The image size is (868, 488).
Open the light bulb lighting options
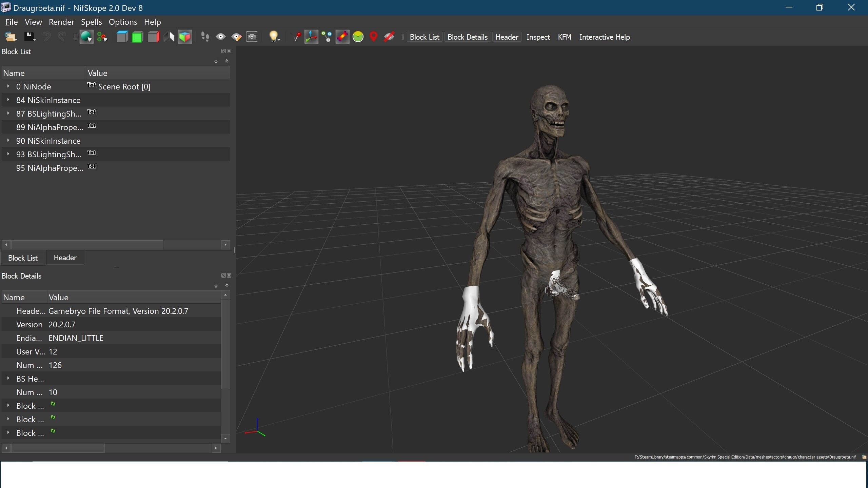click(274, 37)
